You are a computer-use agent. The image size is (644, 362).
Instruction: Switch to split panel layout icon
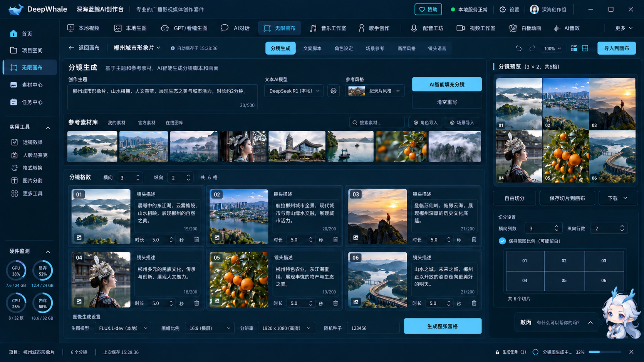click(574, 48)
